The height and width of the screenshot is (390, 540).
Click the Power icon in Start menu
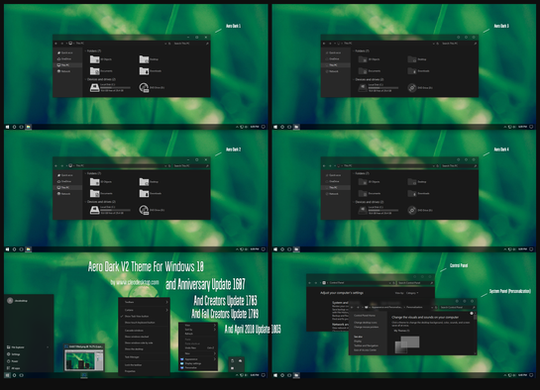(x=9, y=361)
